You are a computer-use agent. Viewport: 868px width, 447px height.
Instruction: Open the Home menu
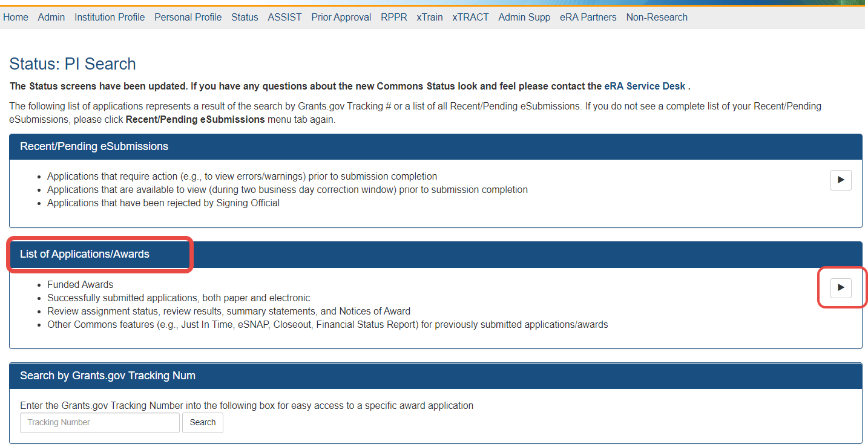point(16,17)
